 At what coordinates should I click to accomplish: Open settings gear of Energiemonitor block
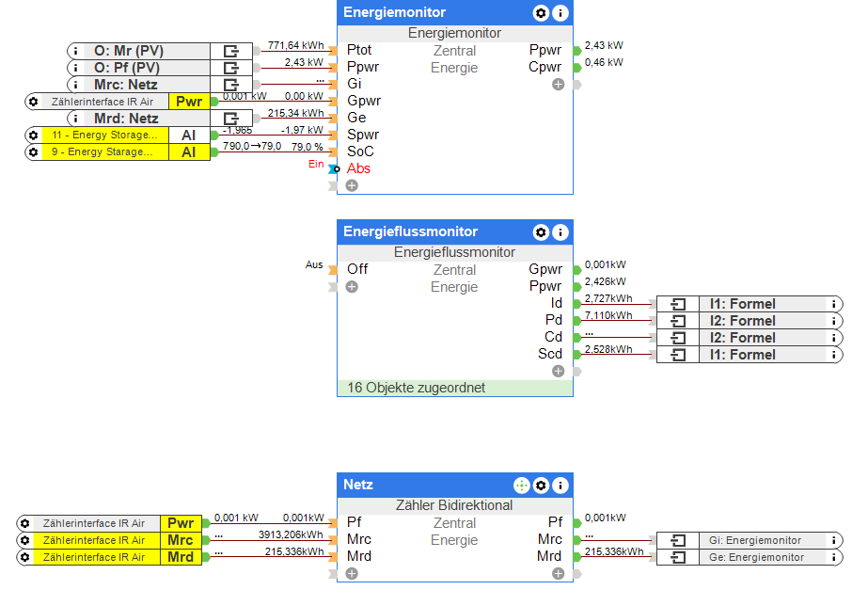pyautogui.click(x=541, y=13)
